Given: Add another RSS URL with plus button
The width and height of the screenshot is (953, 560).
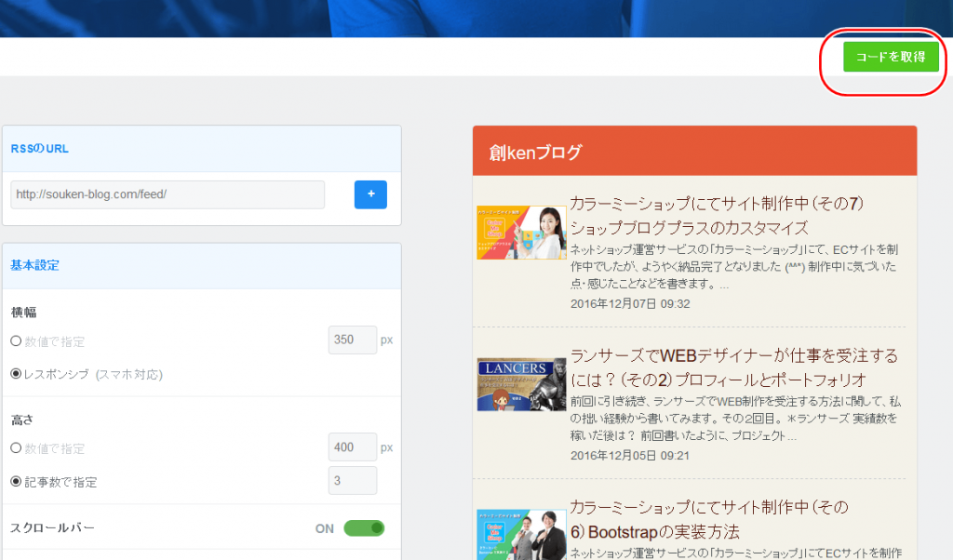Looking at the screenshot, I should tap(370, 194).
